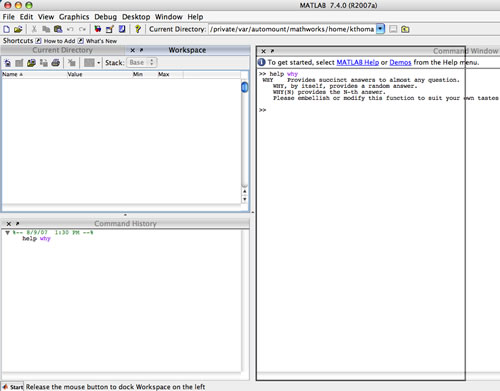
Task: Click Workspace scrollbar down arrow
Action: [x=245, y=199]
